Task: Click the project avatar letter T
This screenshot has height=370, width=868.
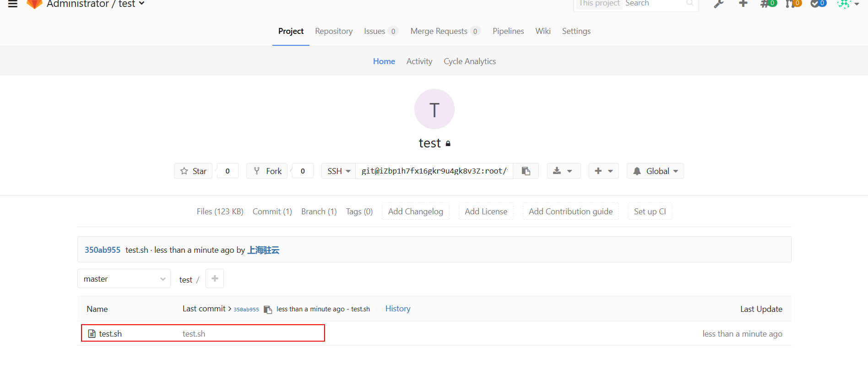Action: click(x=434, y=109)
